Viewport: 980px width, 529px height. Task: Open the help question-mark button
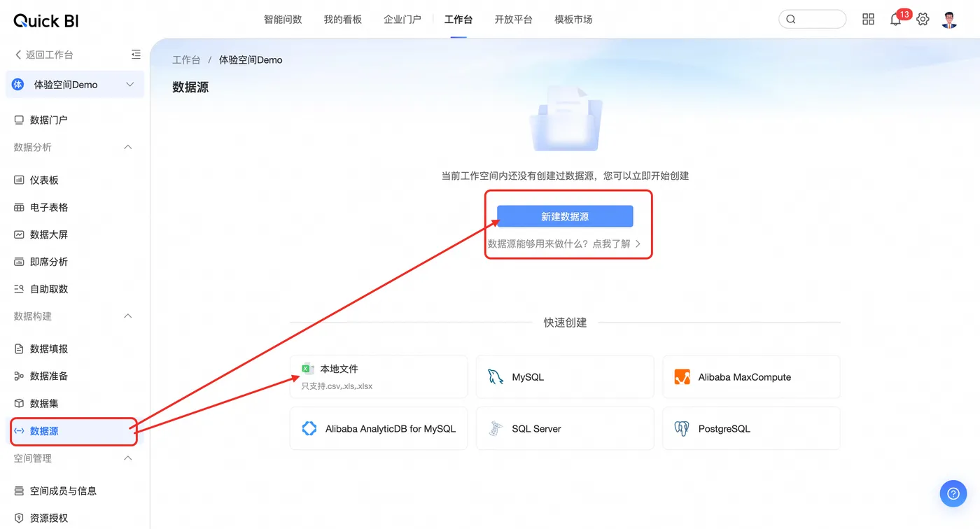pyautogui.click(x=953, y=493)
